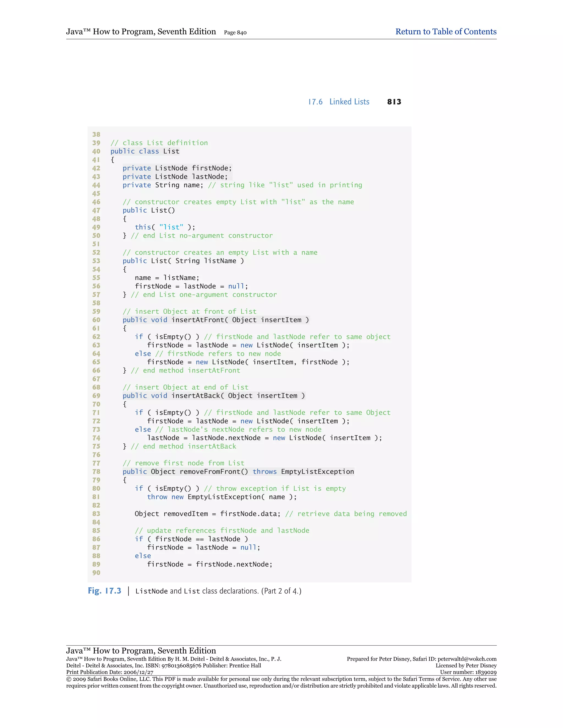Click the Return to Table of Contents link
The height and width of the screenshot is (728, 563).
[446, 32]
